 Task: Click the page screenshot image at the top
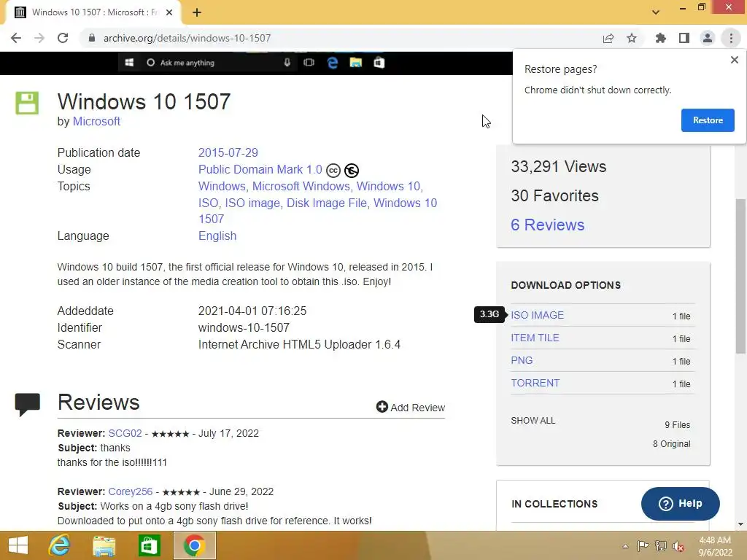[x=256, y=63]
